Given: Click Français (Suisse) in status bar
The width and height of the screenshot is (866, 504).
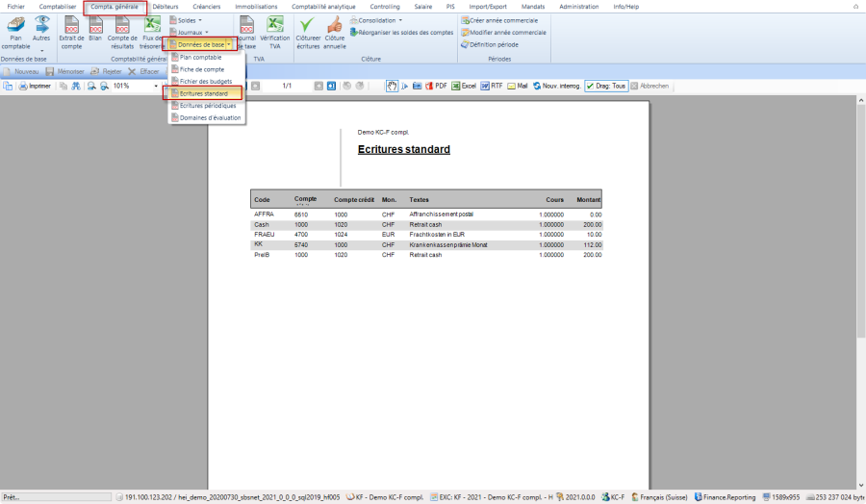Looking at the screenshot, I should [x=660, y=497].
